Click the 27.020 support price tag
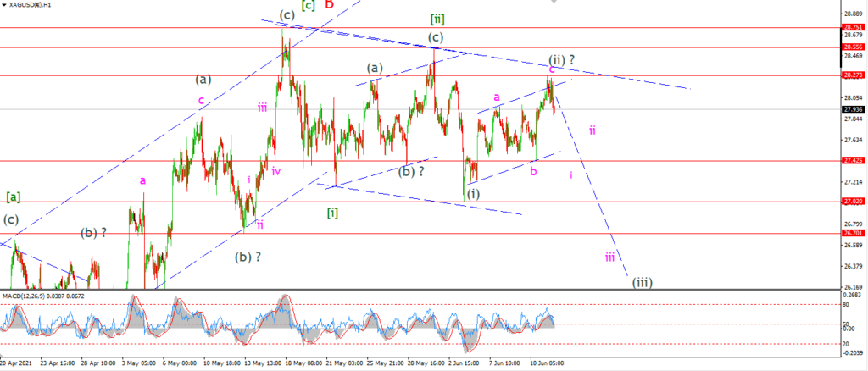This screenshot has height=371, width=868. pyautogui.click(x=850, y=202)
